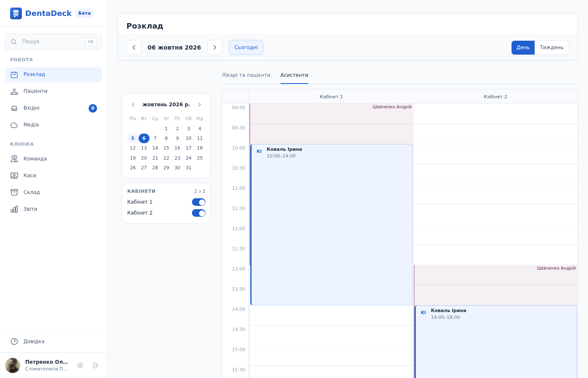Image resolution: width=588 pixels, height=378 pixels.
Task: Select October 31 in mini calendar
Action: [189, 168]
